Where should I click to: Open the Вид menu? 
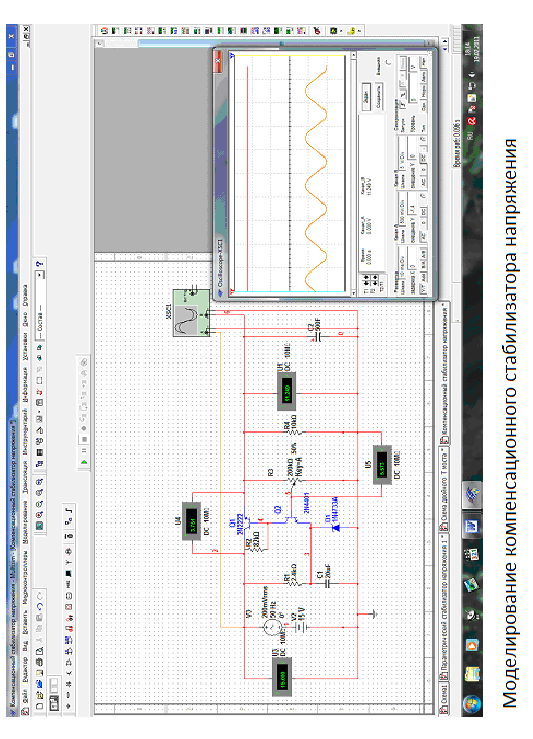coord(25,646)
